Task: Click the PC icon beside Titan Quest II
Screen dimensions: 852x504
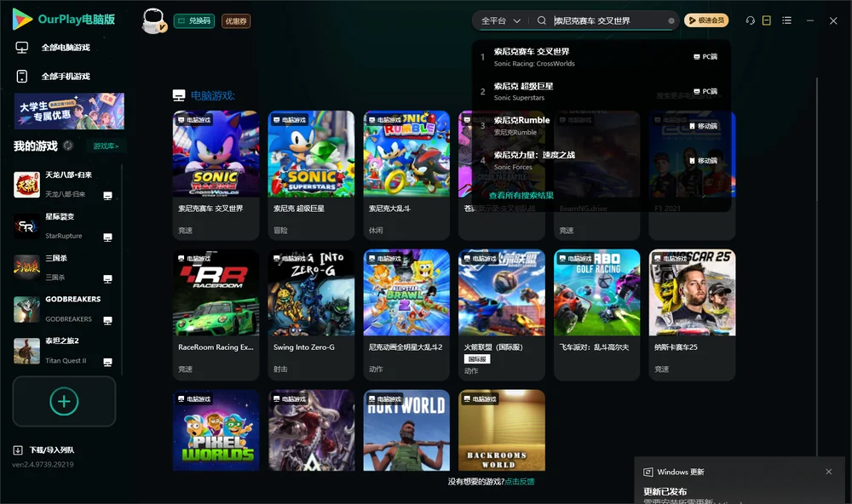Action: point(107,363)
